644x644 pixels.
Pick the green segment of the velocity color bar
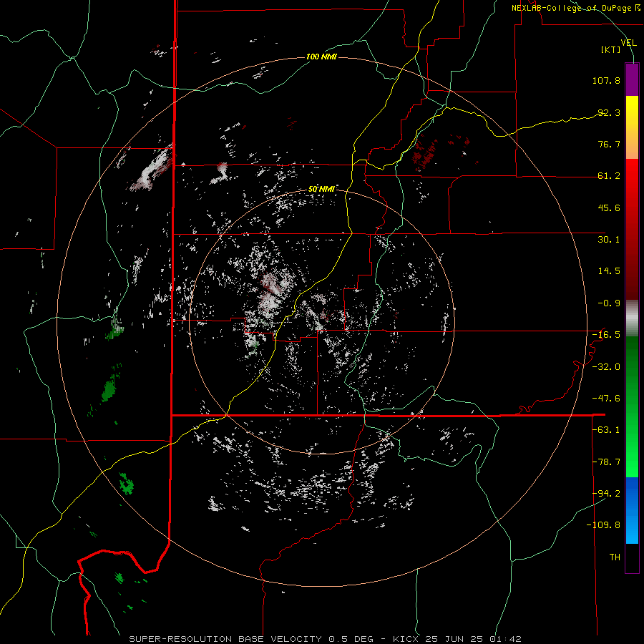coord(632,406)
